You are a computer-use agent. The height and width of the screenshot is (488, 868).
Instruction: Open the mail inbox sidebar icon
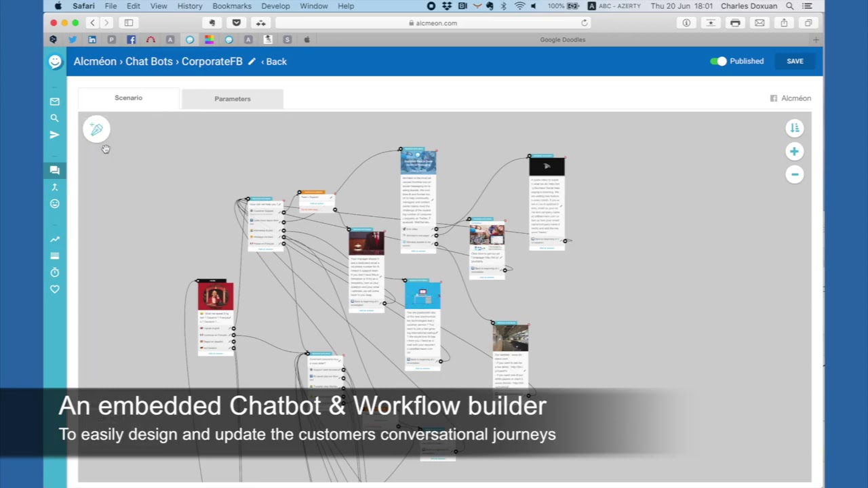pyautogui.click(x=55, y=102)
